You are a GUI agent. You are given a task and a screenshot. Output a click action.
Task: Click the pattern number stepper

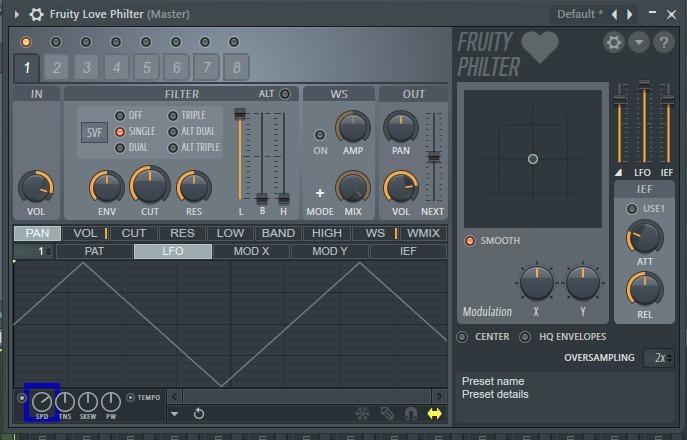(x=33, y=252)
